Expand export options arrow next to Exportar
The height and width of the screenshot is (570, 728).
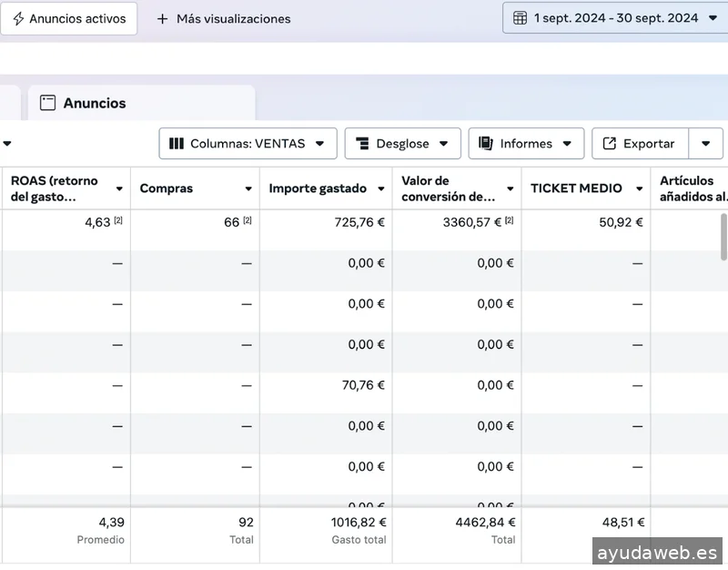[x=706, y=144]
